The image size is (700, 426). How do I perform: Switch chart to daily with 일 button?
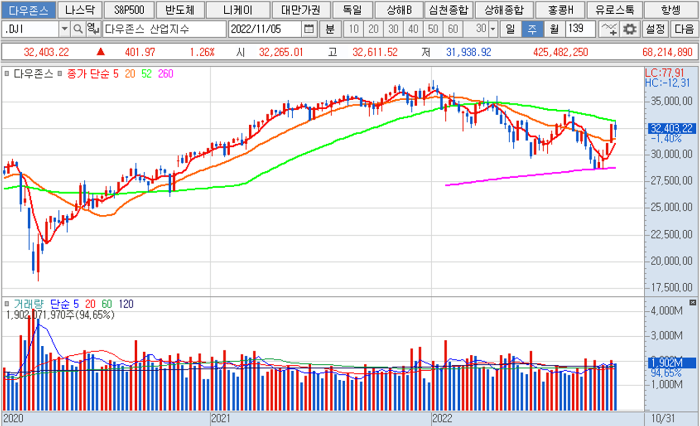tap(510, 29)
